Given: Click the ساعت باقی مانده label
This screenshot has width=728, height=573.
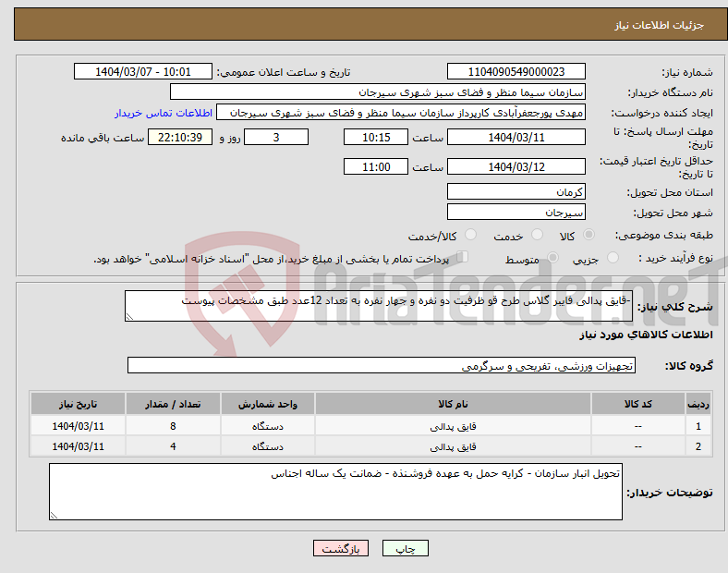Looking at the screenshot, I should tap(103, 138).
